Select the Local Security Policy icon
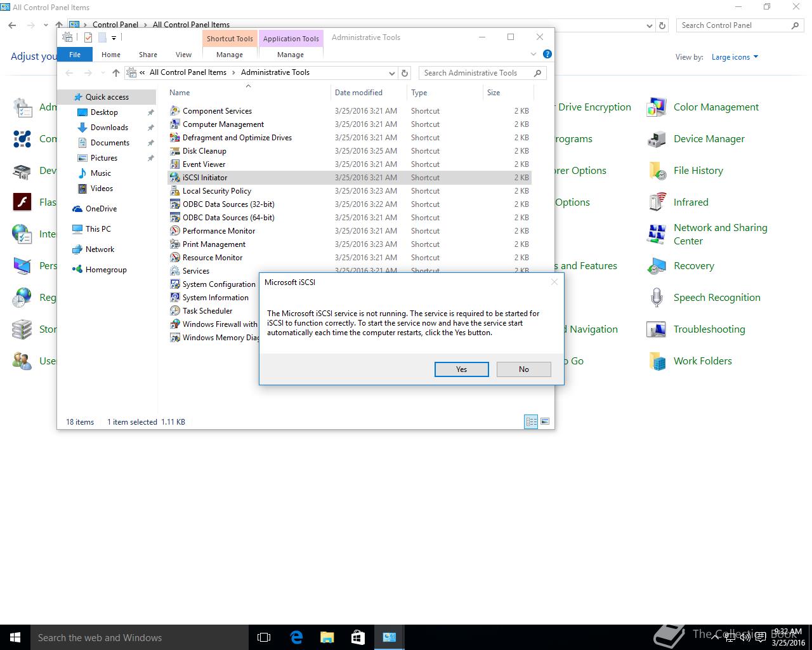The width and height of the screenshot is (812, 650). click(175, 190)
